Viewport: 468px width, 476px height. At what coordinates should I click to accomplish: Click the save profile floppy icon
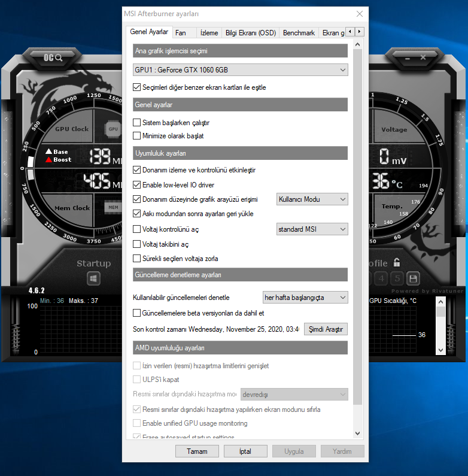tap(413, 278)
